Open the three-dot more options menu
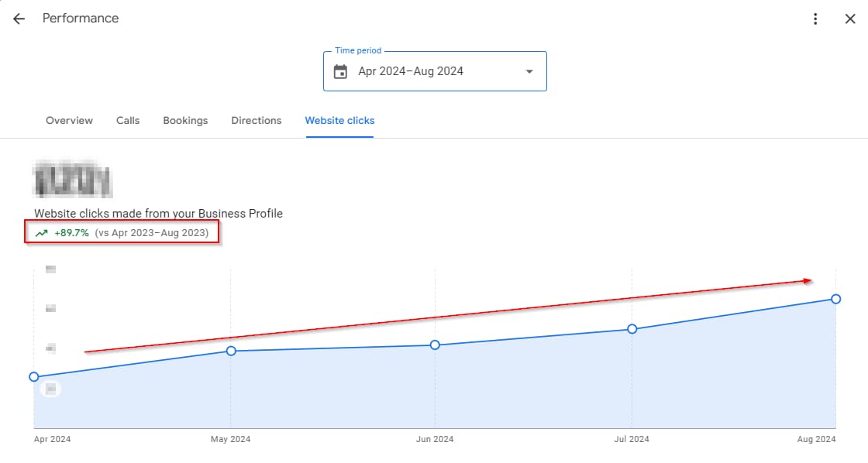 pos(815,19)
